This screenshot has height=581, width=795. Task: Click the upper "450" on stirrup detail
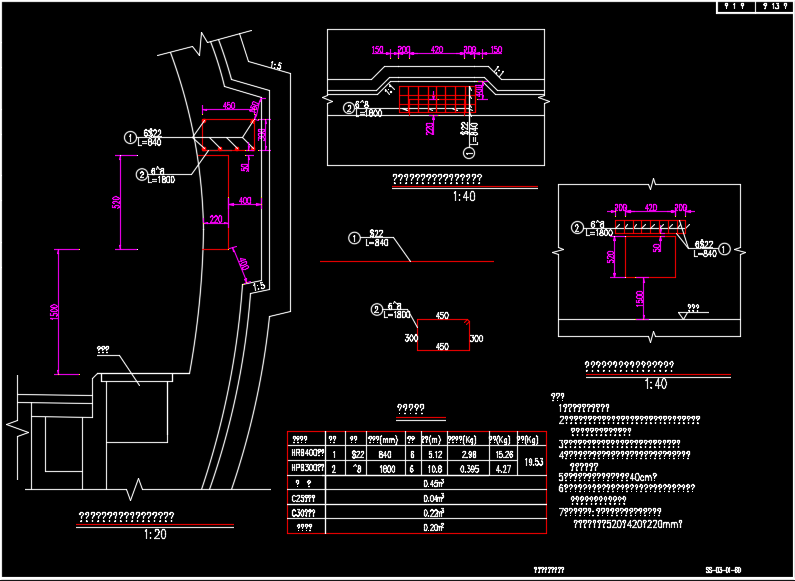coord(442,316)
